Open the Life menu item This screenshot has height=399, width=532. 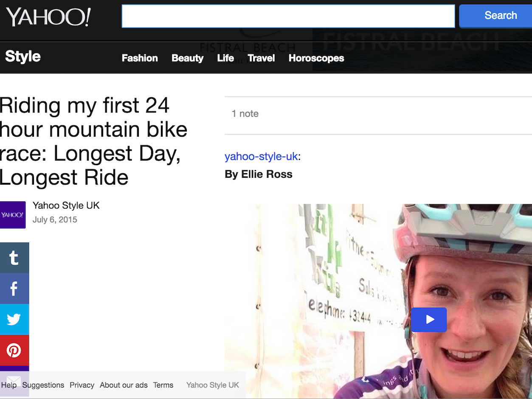coord(225,58)
